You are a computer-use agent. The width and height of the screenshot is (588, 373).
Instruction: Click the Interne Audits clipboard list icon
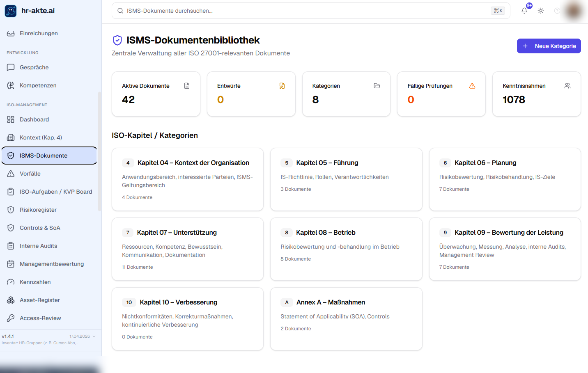[11, 246]
